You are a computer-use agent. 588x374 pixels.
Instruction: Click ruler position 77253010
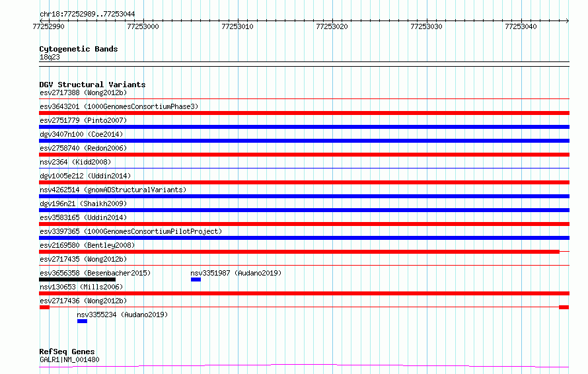pos(237,26)
